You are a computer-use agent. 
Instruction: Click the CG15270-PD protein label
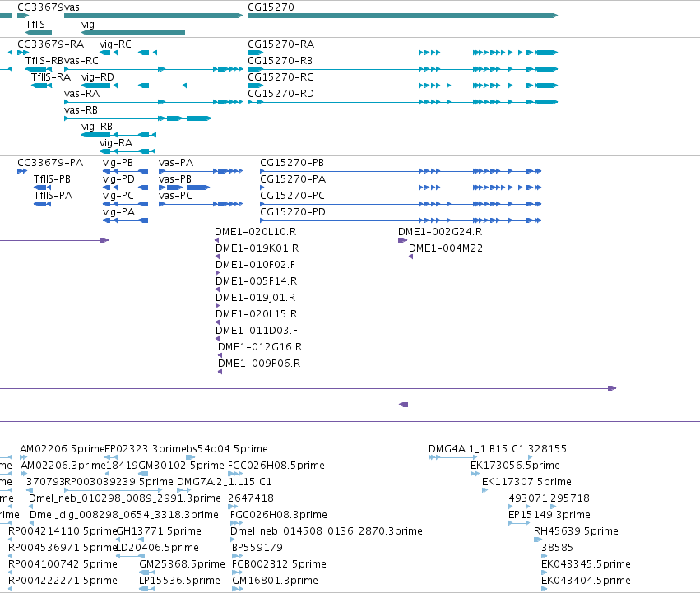[x=293, y=212]
